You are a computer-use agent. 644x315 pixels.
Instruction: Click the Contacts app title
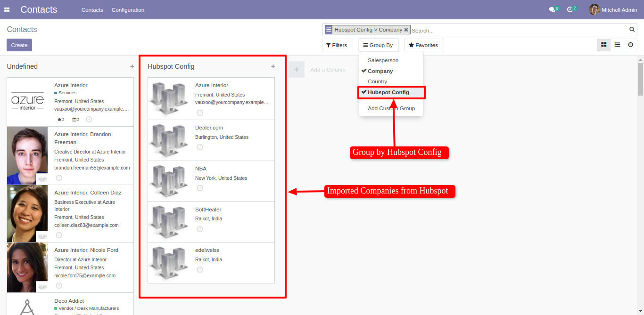[39, 9]
